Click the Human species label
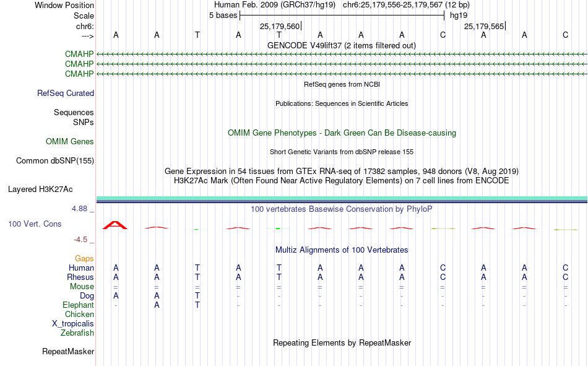This screenshot has width=588, height=366. [81, 268]
